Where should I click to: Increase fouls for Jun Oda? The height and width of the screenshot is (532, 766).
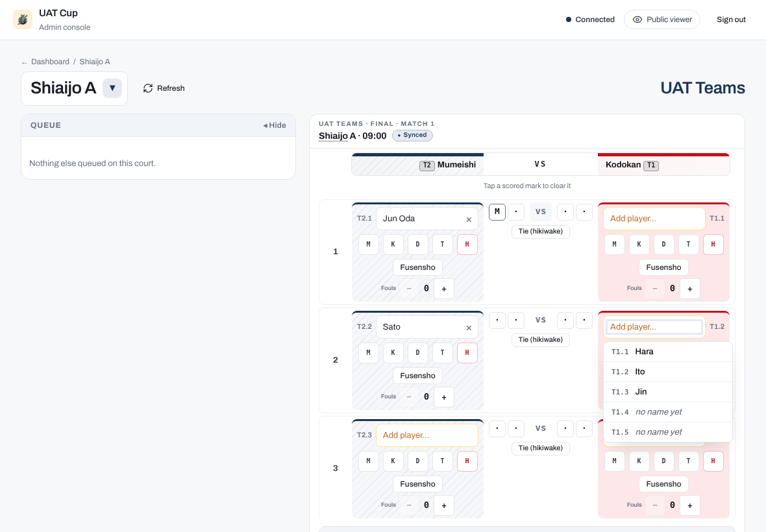444,289
